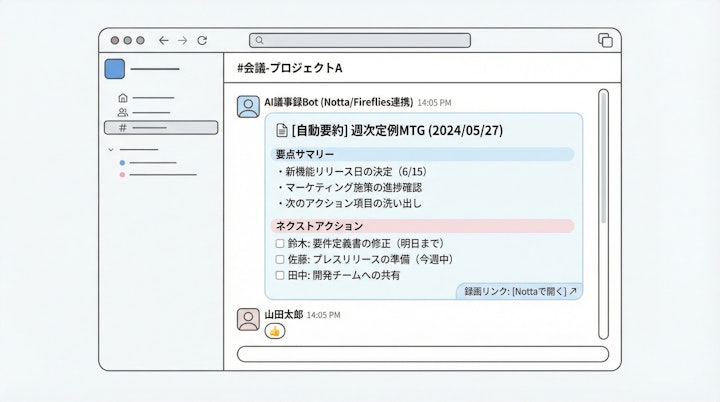Click the search magnifier icon
This screenshot has width=720, height=402.
259,40
